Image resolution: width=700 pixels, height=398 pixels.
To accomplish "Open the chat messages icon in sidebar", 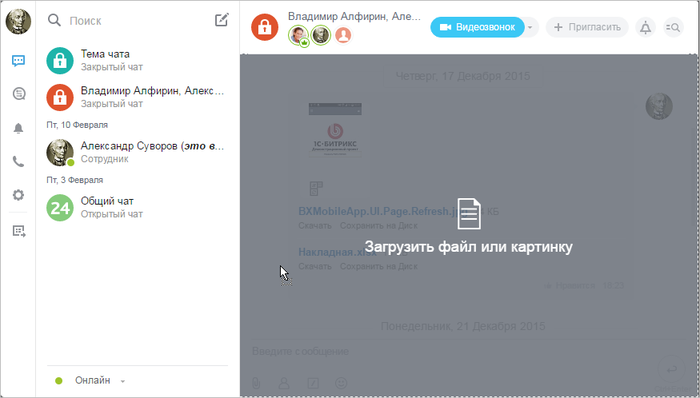I will point(18,60).
